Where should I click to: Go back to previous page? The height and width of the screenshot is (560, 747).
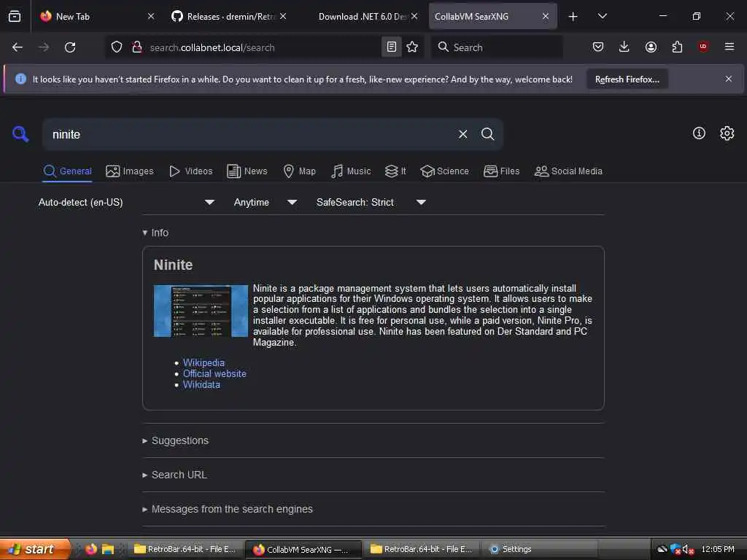point(18,47)
